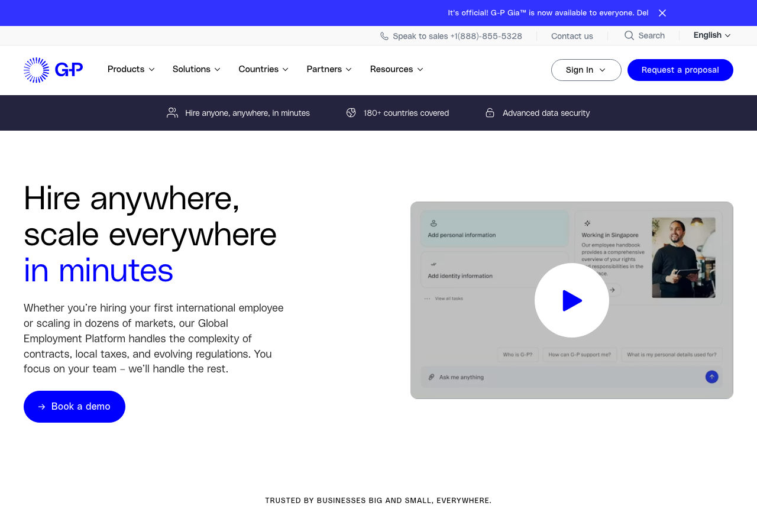Click the search magnifier icon
The image size is (757, 532).
(629, 35)
